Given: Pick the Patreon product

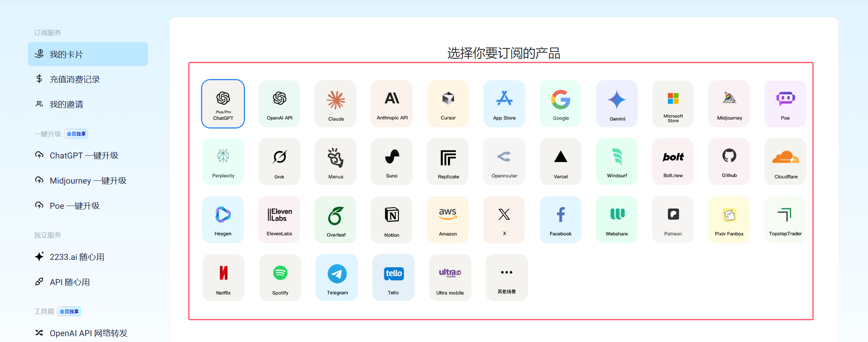Looking at the screenshot, I should [x=673, y=220].
